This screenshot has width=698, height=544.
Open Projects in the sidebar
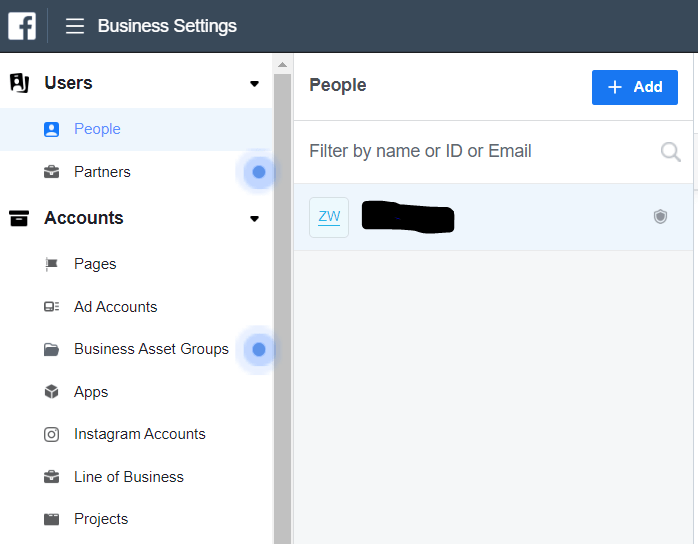136,519
